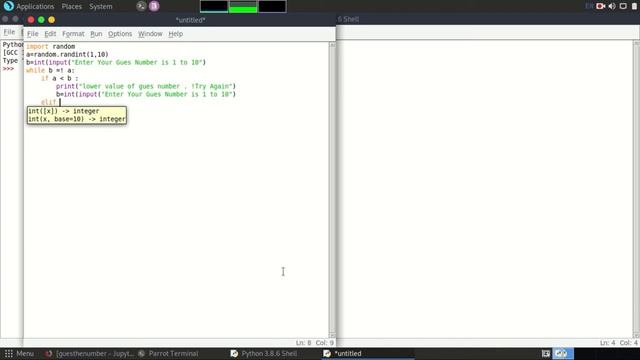Click the display tray icon
This screenshot has height=360, width=640.
pyautogui.click(x=623, y=6)
